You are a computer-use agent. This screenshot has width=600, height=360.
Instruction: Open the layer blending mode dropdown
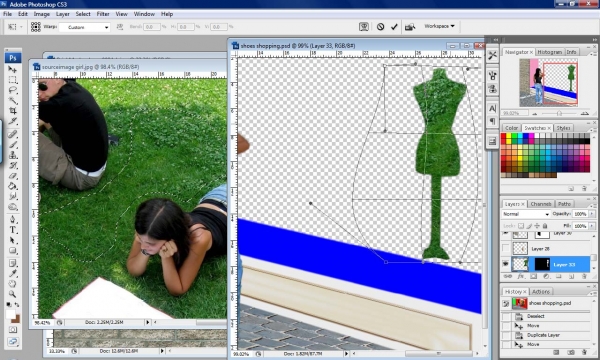tap(526, 214)
